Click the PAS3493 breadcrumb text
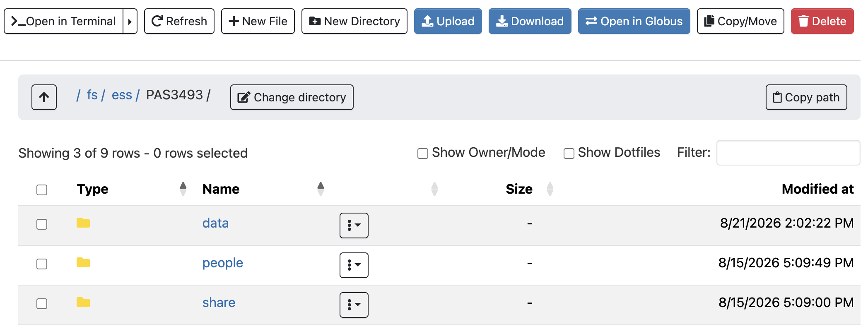Screen dimensions: 868x336 174,95
